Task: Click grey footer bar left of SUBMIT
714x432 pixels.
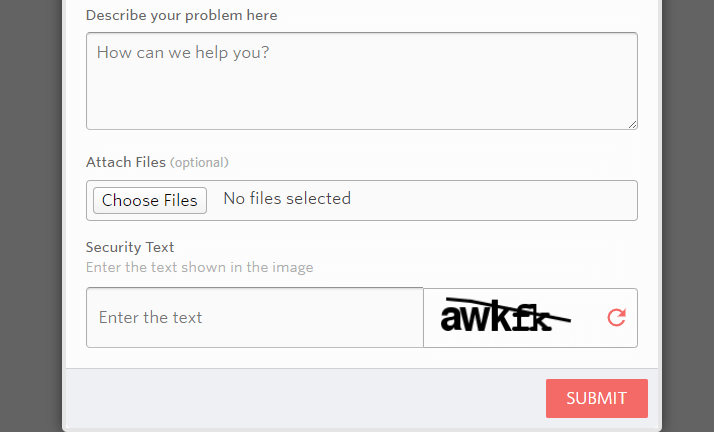Action: pos(305,398)
